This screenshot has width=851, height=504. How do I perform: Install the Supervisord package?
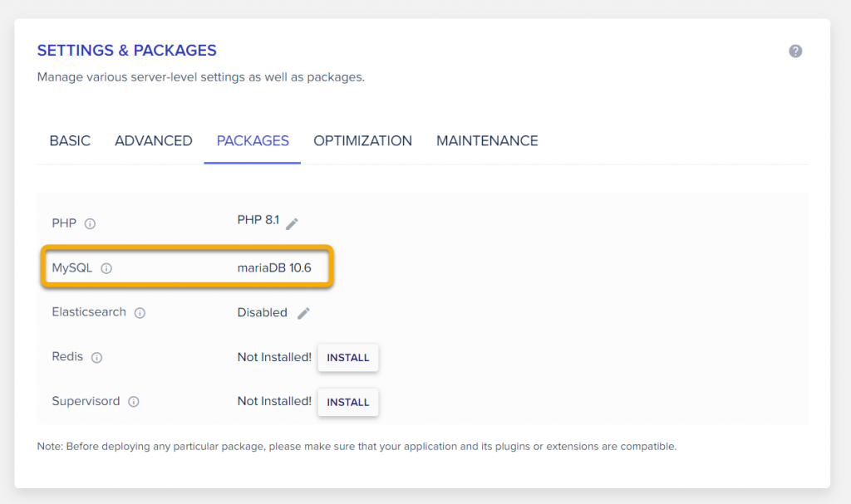pyautogui.click(x=348, y=402)
